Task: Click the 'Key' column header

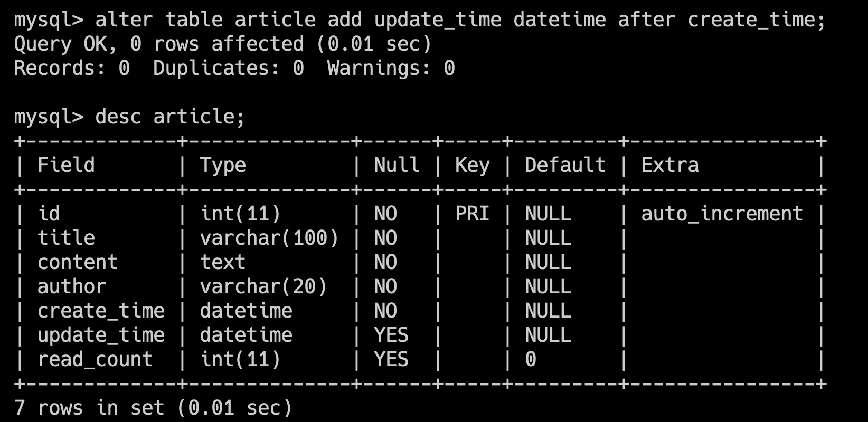Action: [472, 166]
